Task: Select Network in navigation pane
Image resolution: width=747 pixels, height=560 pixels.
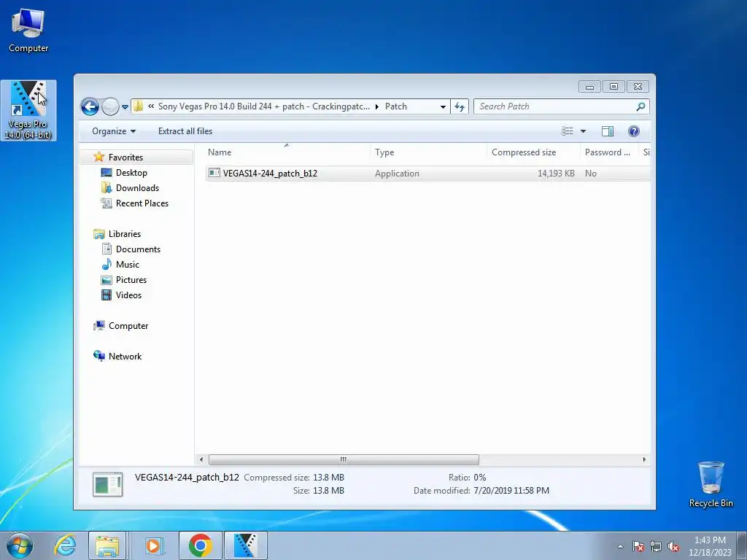Action: tap(125, 356)
